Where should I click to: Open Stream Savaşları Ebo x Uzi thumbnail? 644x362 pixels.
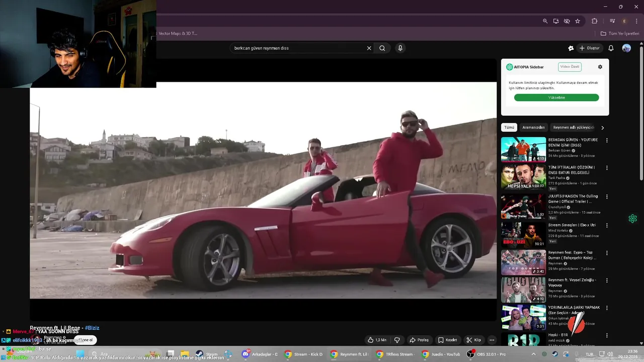(x=523, y=234)
